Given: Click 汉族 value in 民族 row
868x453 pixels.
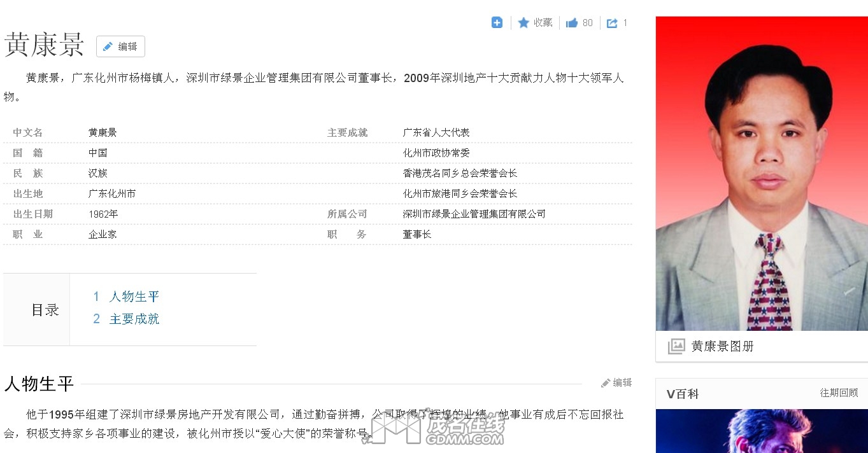Looking at the screenshot, I should 98,173.
